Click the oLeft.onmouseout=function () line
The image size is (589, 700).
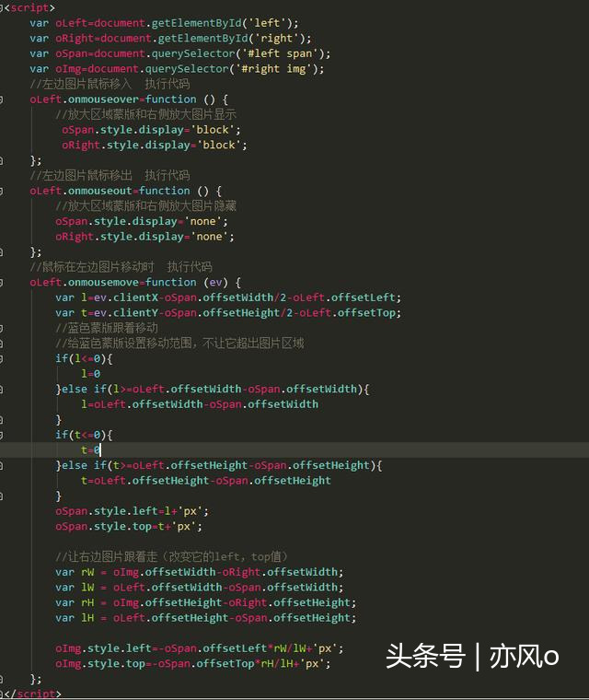point(126,191)
